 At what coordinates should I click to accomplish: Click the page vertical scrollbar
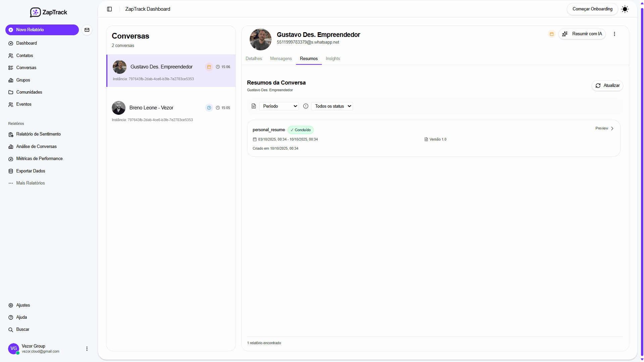(x=642, y=181)
